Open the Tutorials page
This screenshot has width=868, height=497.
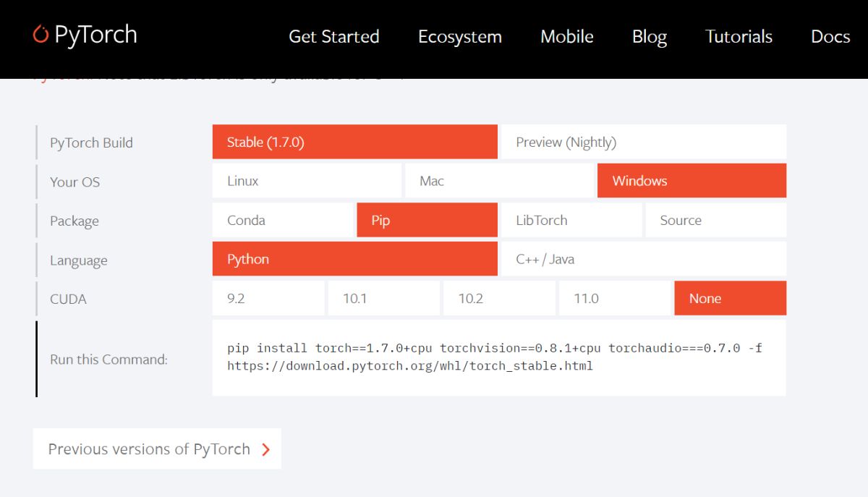point(739,37)
